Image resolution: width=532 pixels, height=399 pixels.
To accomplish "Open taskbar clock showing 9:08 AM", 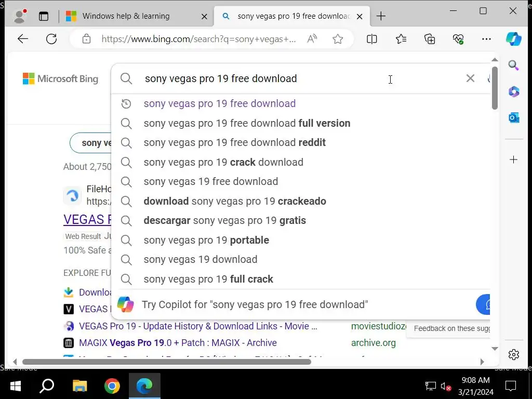I will tap(476, 386).
